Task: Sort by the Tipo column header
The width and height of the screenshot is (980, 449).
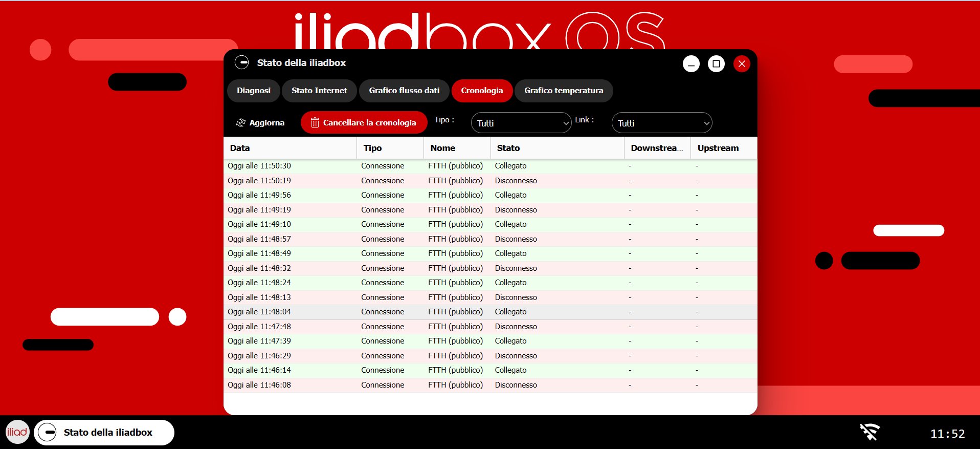Action: coord(390,148)
